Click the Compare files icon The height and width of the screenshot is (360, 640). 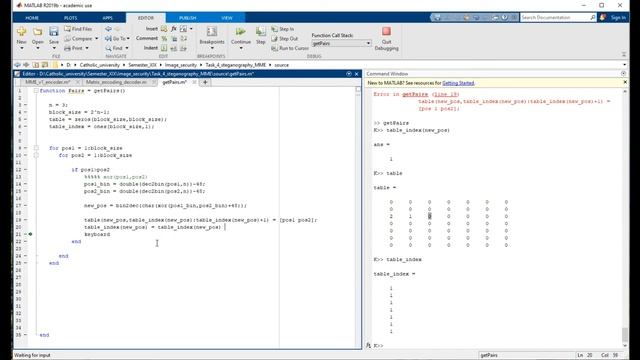pos(68,38)
